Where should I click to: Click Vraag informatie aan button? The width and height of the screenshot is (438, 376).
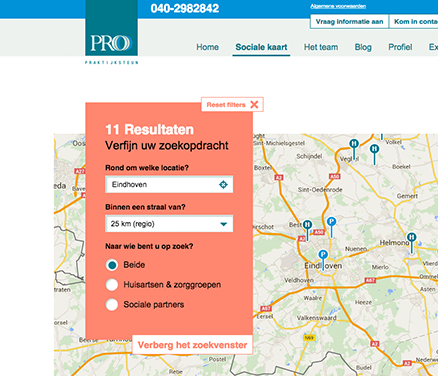click(x=349, y=22)
